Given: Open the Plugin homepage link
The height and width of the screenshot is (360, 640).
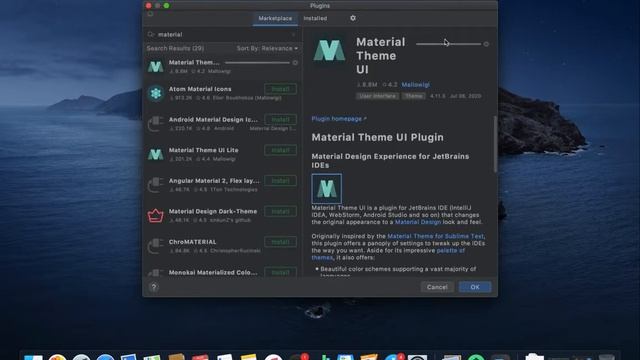Looking at the screenshot, I should (339, 119).
